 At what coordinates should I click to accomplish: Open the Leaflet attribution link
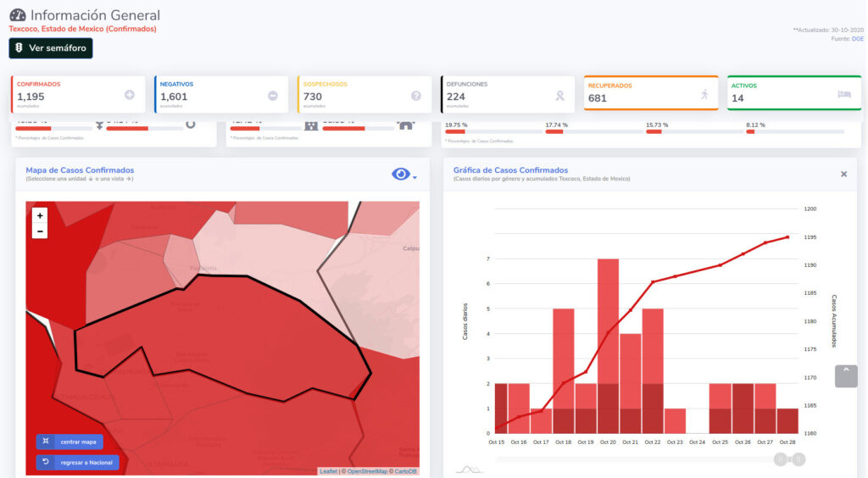tap(329, 471)
